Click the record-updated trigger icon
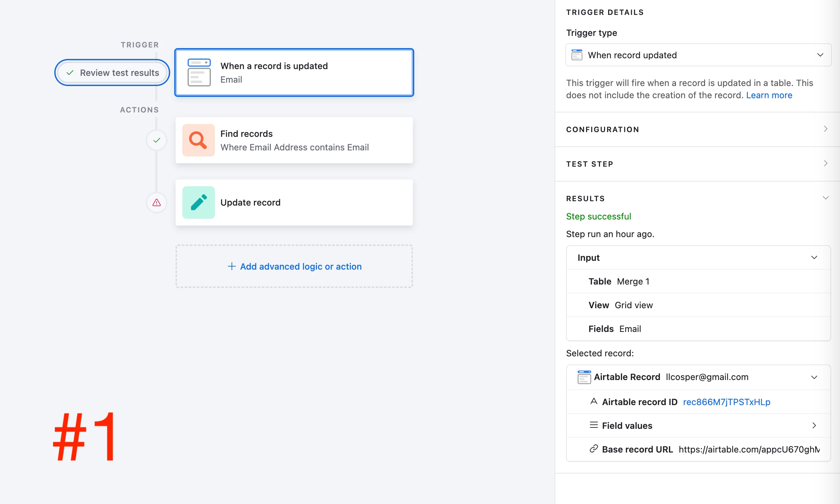The width and height of the screenshot is (840, 504). (x=199, y=72)
